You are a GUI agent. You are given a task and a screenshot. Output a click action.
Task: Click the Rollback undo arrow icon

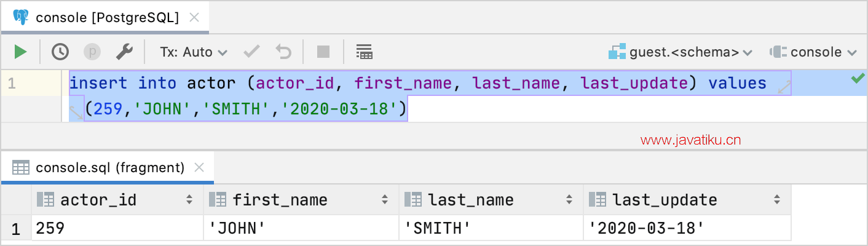coord(283,52)
